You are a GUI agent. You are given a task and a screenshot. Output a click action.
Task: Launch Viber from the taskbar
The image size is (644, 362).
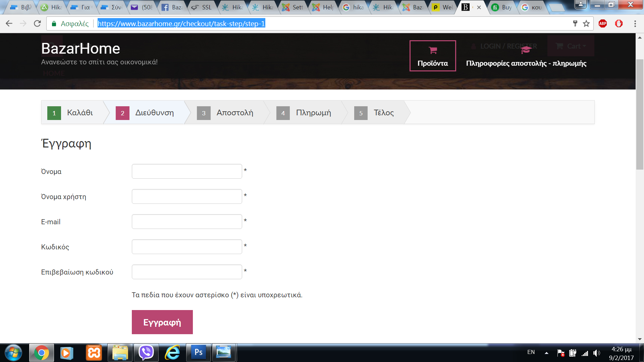(146, 352)
